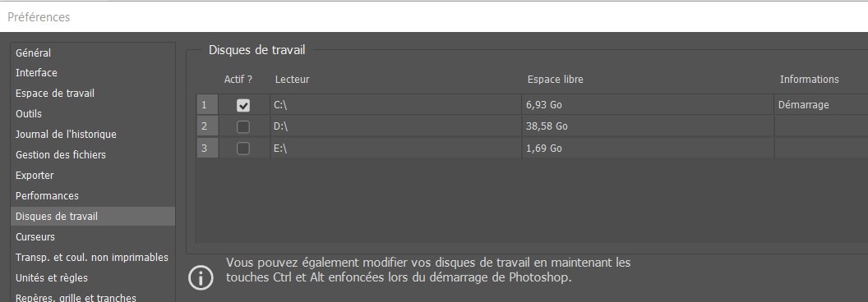Uncheck the active checkbox for drive C:\

(x=243, y=105)
